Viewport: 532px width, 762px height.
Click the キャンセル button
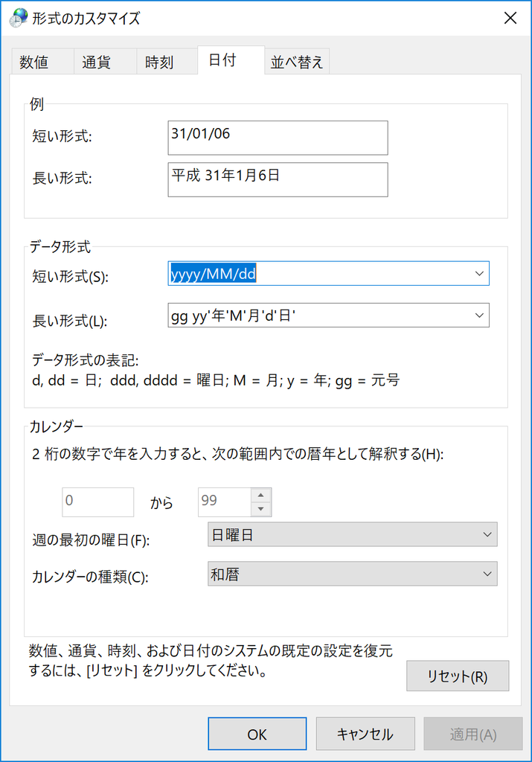click(x=365, y=733)
